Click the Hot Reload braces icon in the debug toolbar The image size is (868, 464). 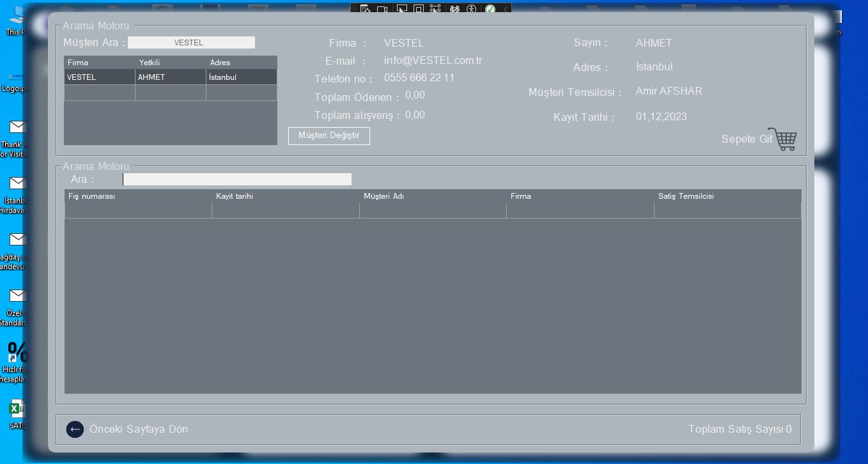click(x=454, y=10)
